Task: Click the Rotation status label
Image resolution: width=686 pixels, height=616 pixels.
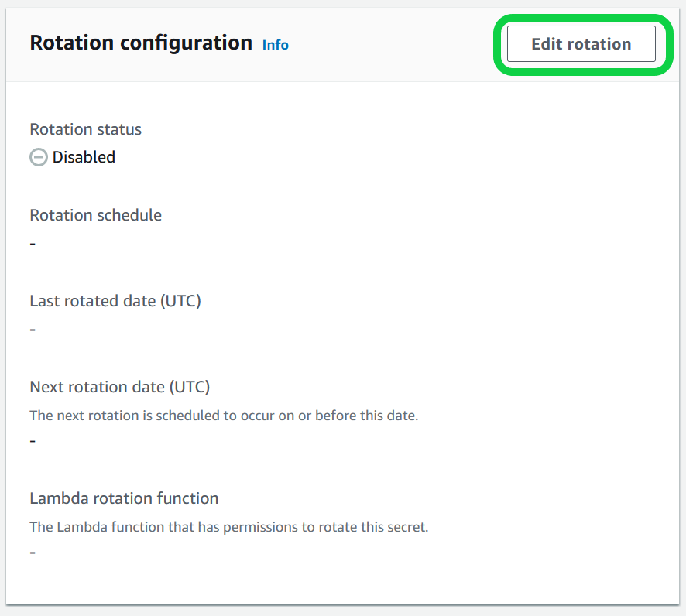Action: (x=85, y=129)
